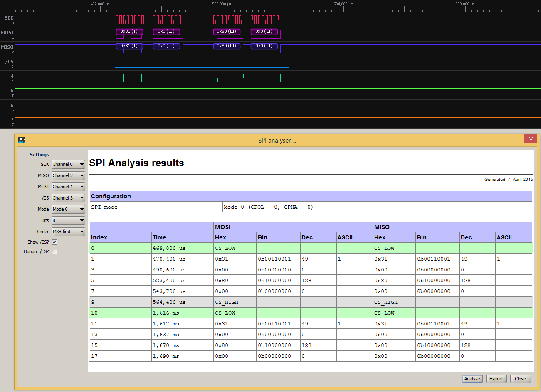
Task: Click the OLS app icon in dialog title bar
Action: click(x=22, y=140)
